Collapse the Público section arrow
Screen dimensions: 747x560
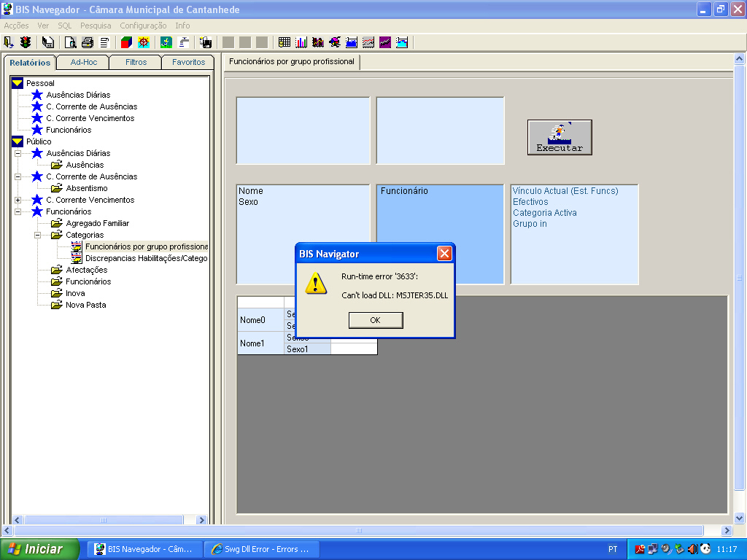click(18, 141)
